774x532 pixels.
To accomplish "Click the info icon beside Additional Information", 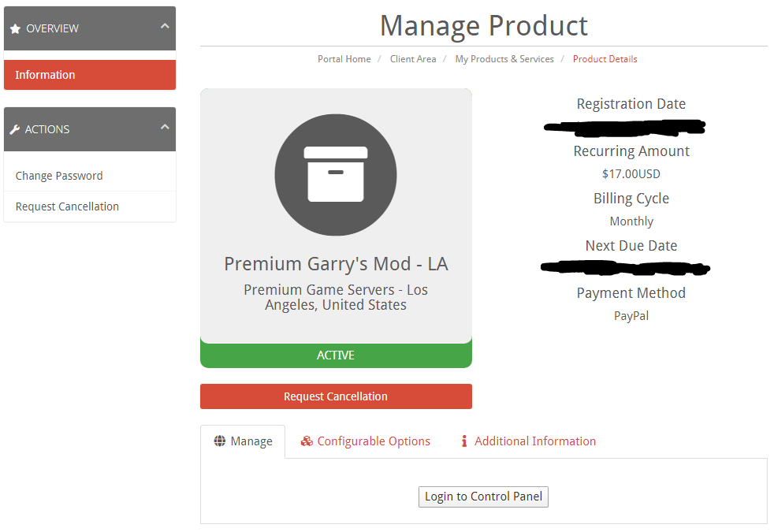I will click(x=463, y=441).
